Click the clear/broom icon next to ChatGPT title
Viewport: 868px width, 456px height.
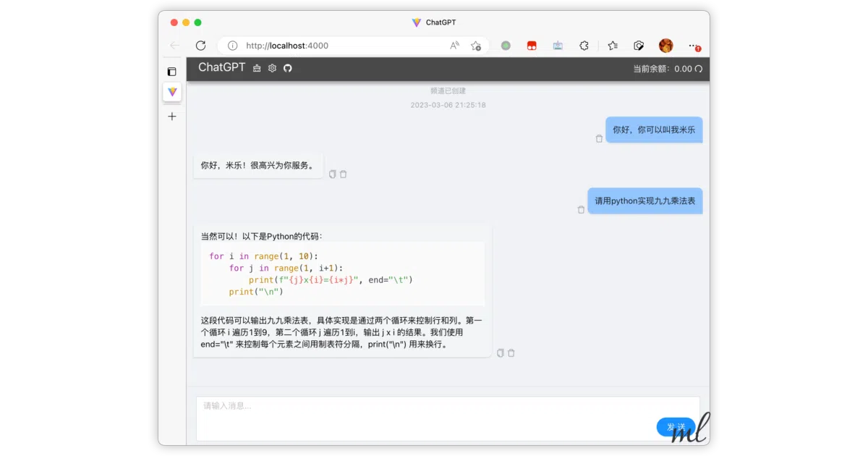[257, 68]
